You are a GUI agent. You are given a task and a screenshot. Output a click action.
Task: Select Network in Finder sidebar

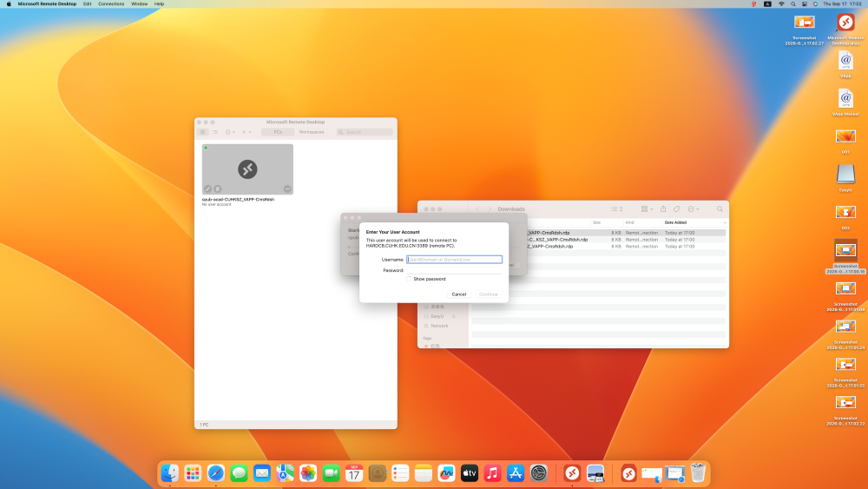pos(439,326)
